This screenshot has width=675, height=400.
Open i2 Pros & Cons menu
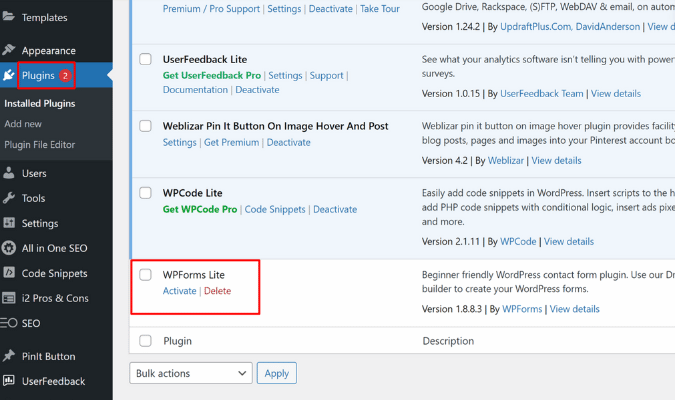(x=55, y=298)
